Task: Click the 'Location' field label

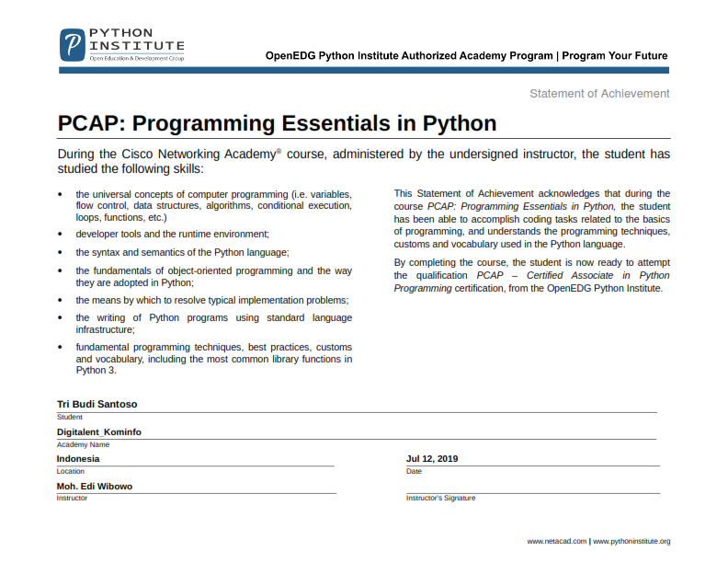Action: click(x=71, y=471)
